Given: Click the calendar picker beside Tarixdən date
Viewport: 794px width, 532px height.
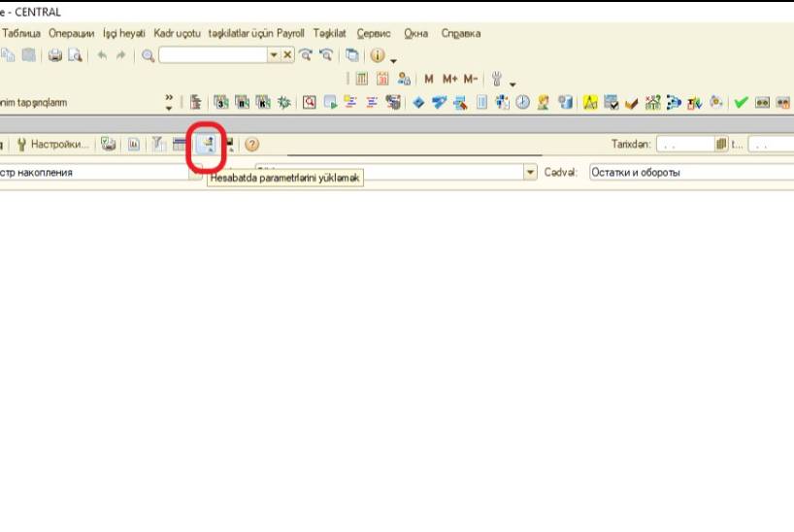Looking at the screenshot, I should (x=721, y=145).
